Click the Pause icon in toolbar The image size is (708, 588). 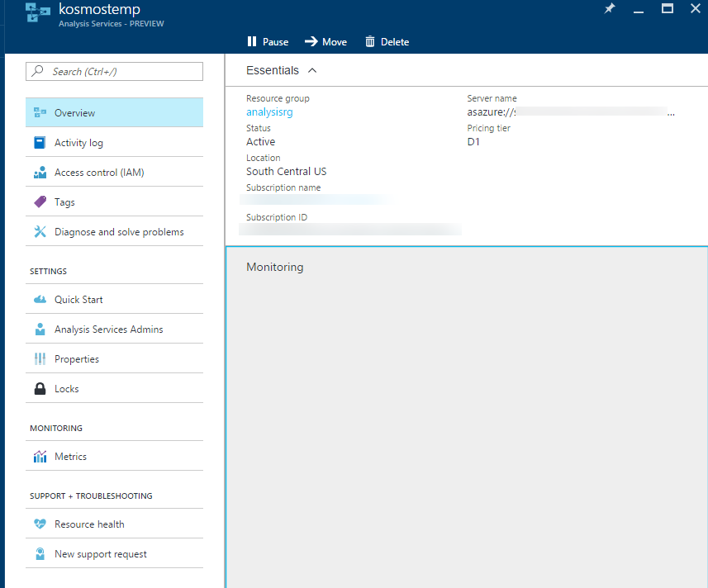(252, 42)
